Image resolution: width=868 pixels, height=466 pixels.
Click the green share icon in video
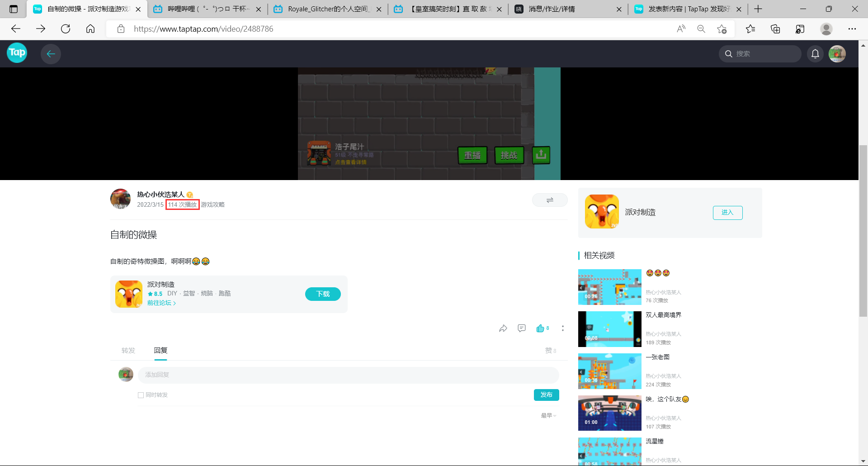(541, 155)
